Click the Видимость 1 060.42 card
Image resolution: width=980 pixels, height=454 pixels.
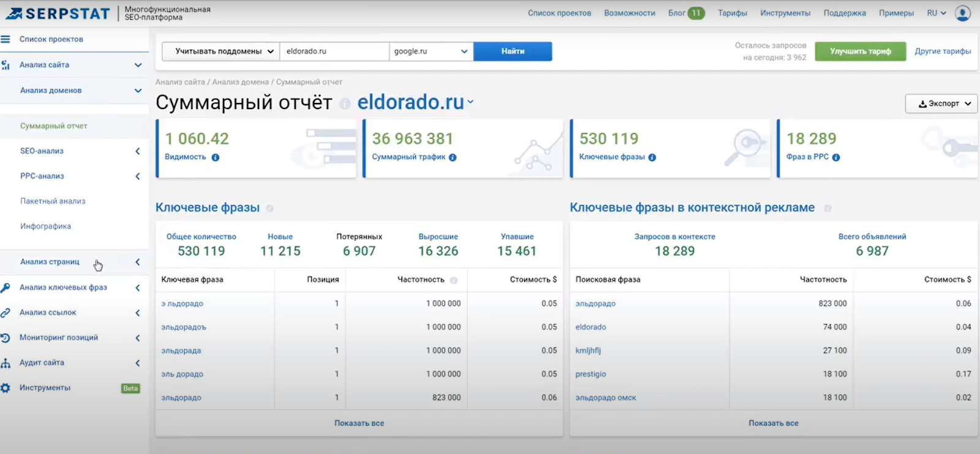click(256, 148)
